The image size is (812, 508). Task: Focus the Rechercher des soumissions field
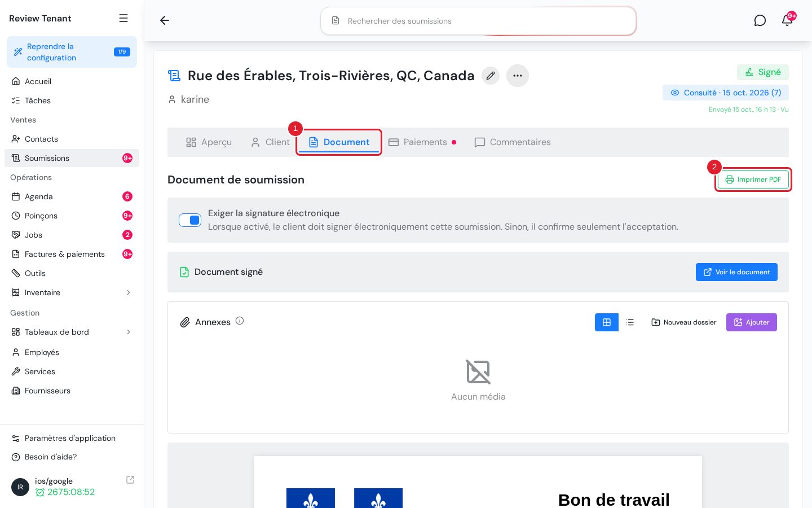pos(479,21)
